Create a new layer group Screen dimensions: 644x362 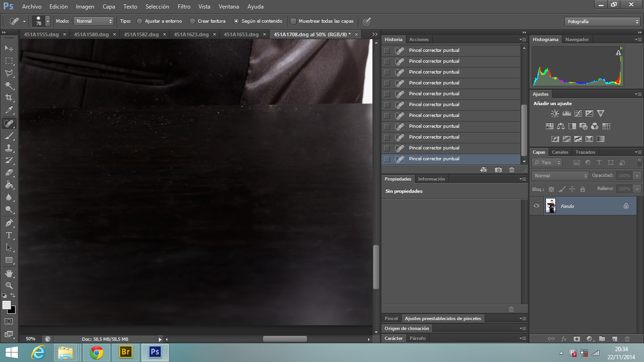602,339
